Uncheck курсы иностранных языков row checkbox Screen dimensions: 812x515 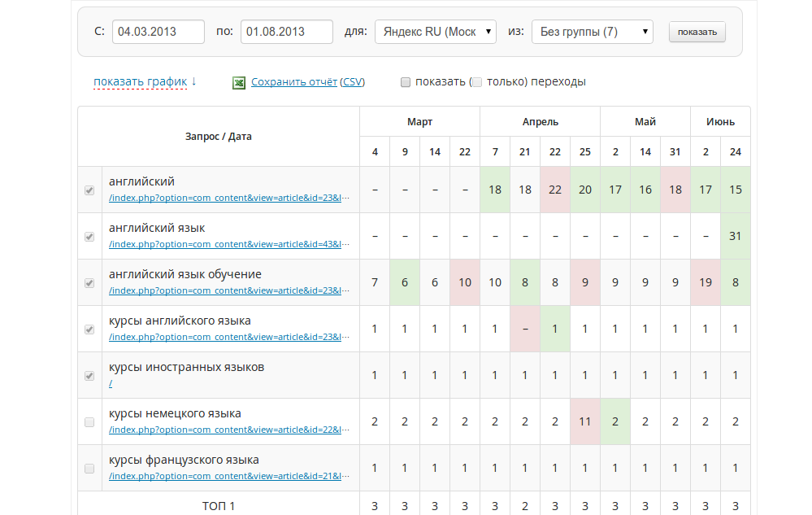tap(89, 376)
